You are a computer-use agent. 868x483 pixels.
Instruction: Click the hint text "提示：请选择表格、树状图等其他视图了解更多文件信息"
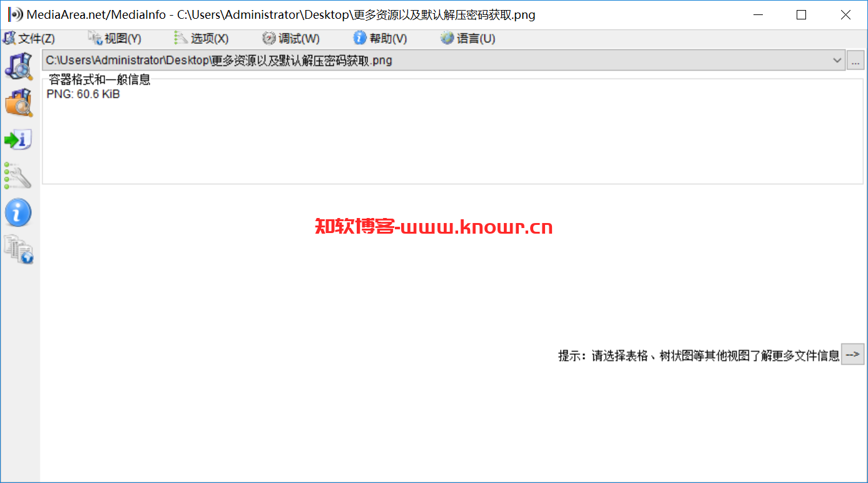(x=698, y=356)
